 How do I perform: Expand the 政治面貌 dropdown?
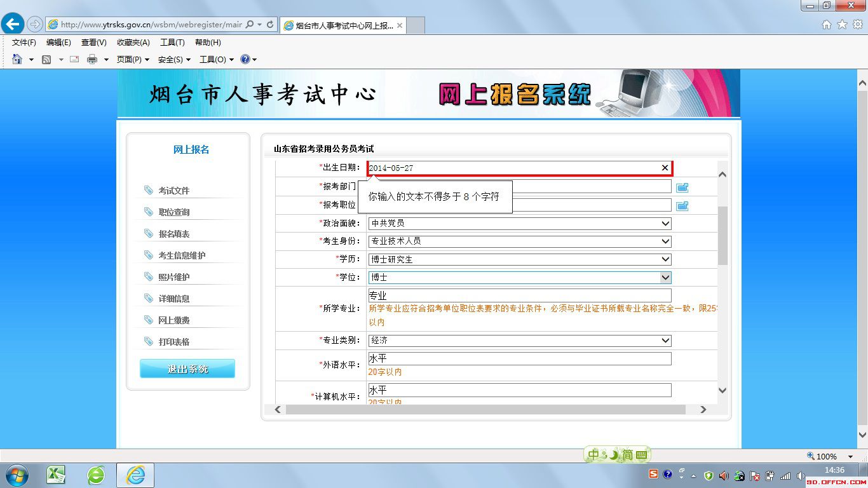point(665,224)
